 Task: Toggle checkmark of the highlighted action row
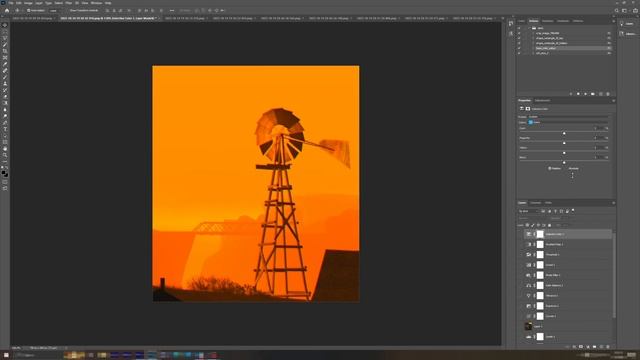coord(519,48)
